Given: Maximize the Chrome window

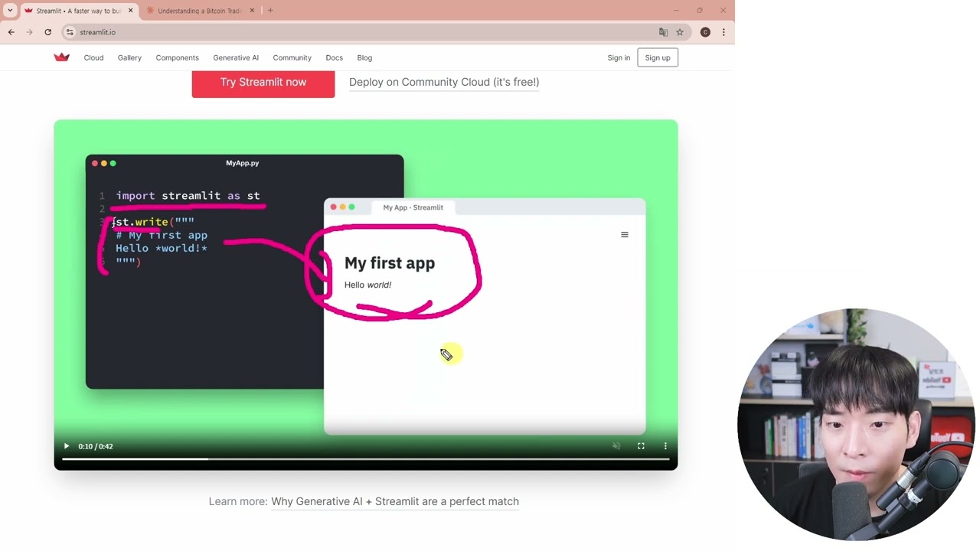Looking at the screenshot, I should coord(700,11).
